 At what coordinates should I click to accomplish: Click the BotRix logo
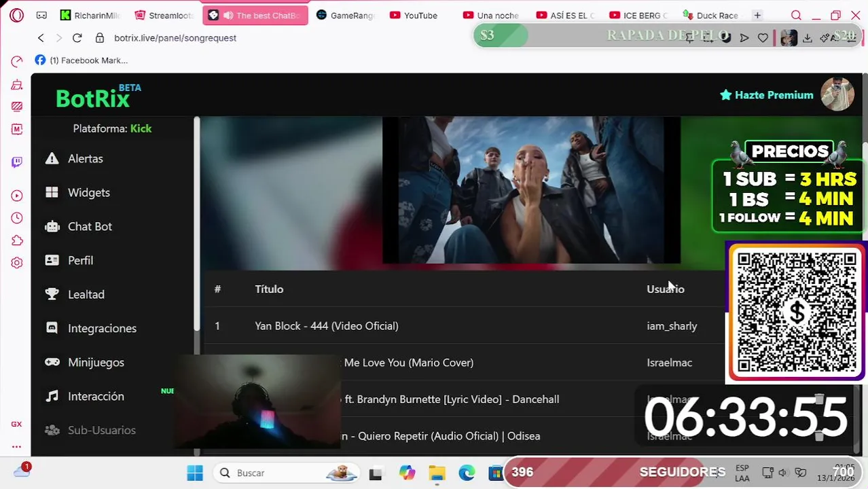click(x=98, y=97)
